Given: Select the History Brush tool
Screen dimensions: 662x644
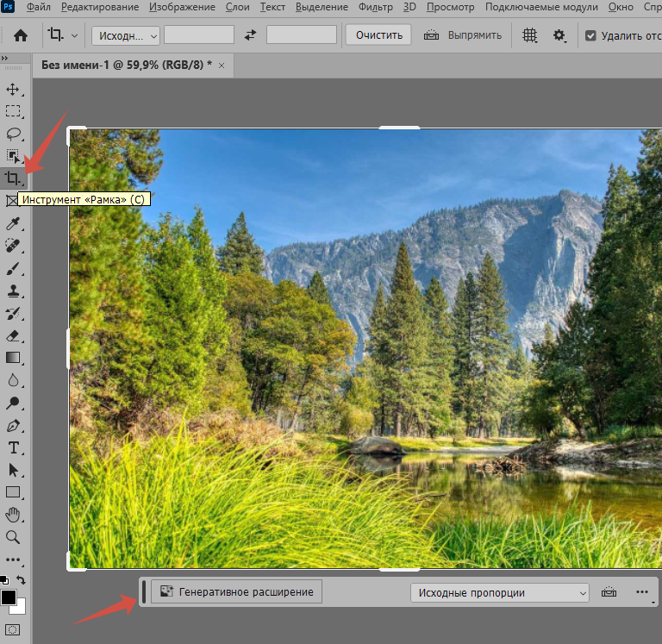Looking at the screenshot, I should 13,313.
